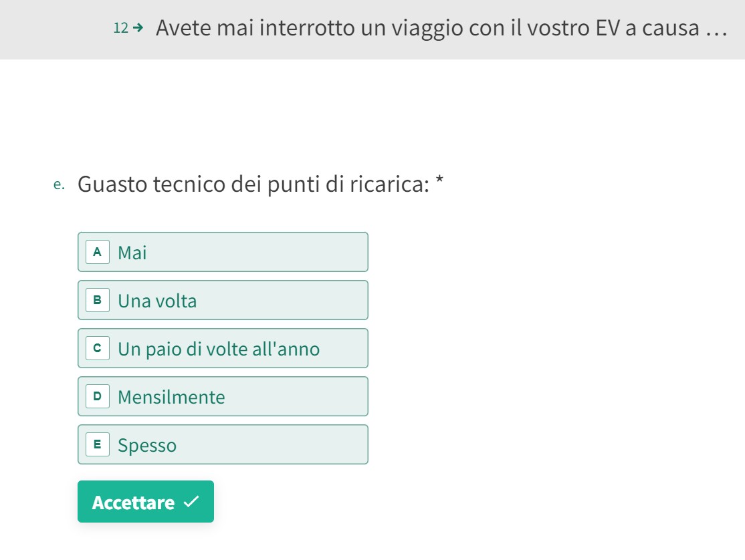Viewport: 745px width, 560px height.
Task: Select the "Mai" answer option
Action: [223, 252]
